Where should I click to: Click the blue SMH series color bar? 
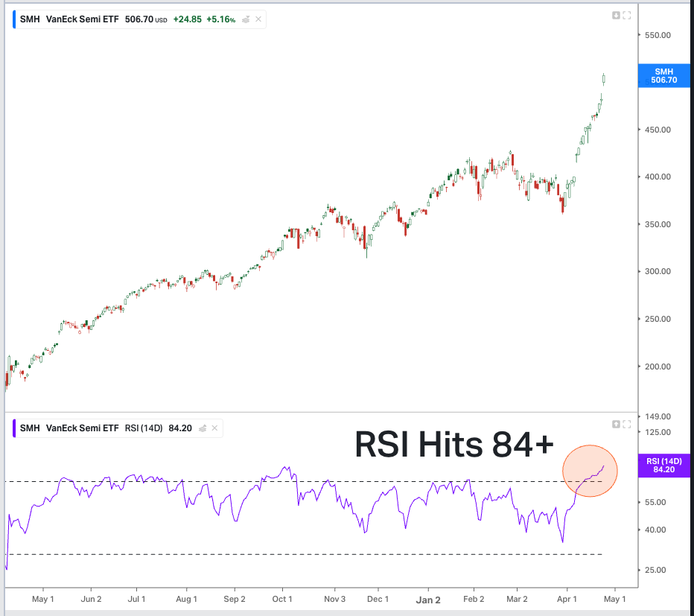click(13, 19)
